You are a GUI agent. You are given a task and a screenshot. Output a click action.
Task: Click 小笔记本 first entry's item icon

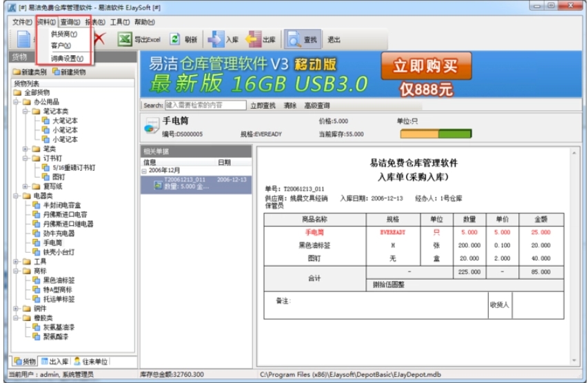pyautogui.click(x=45, y=130)
